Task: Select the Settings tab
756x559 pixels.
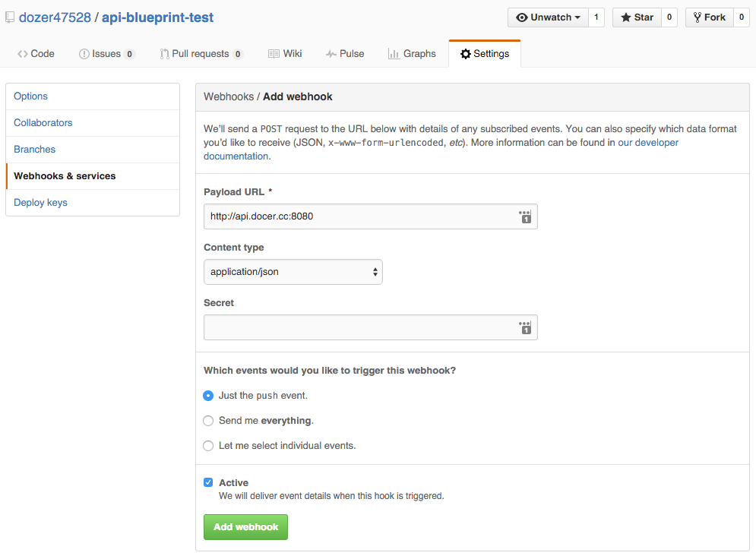Action: [485, 53]
